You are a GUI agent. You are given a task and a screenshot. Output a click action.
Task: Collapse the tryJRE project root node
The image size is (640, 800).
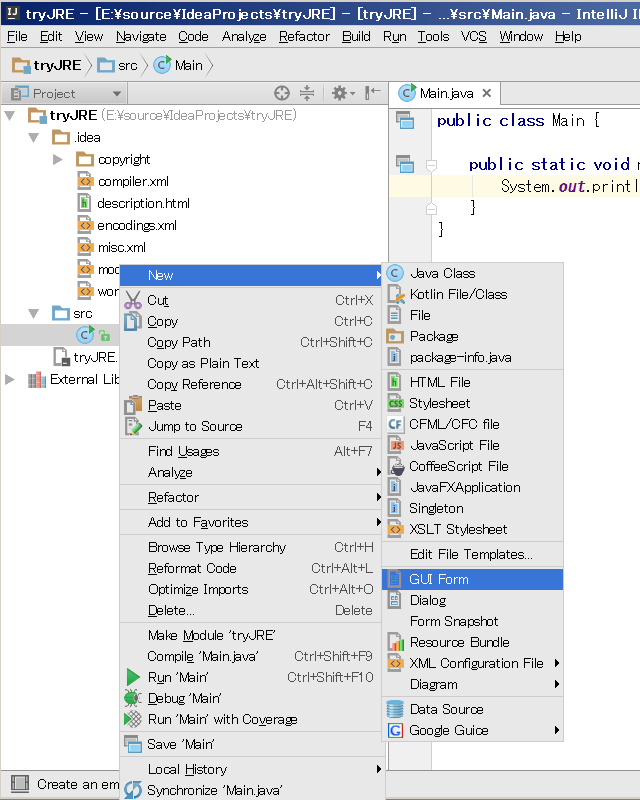coord(9,115)
